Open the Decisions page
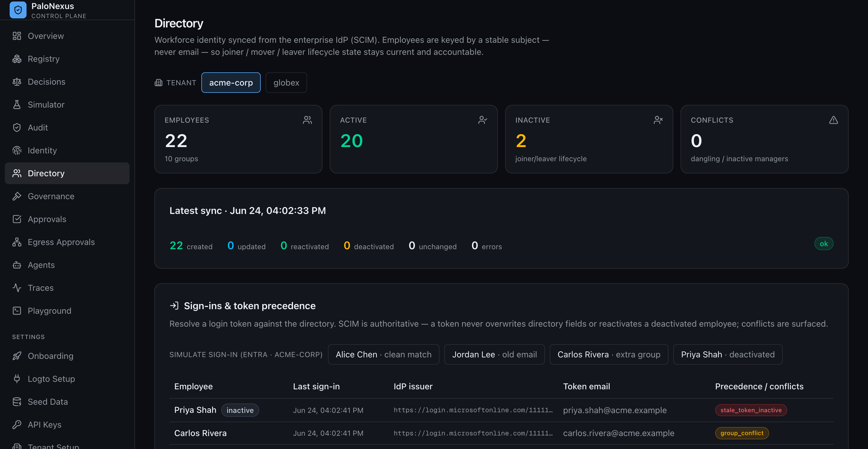 click(67, 82)
